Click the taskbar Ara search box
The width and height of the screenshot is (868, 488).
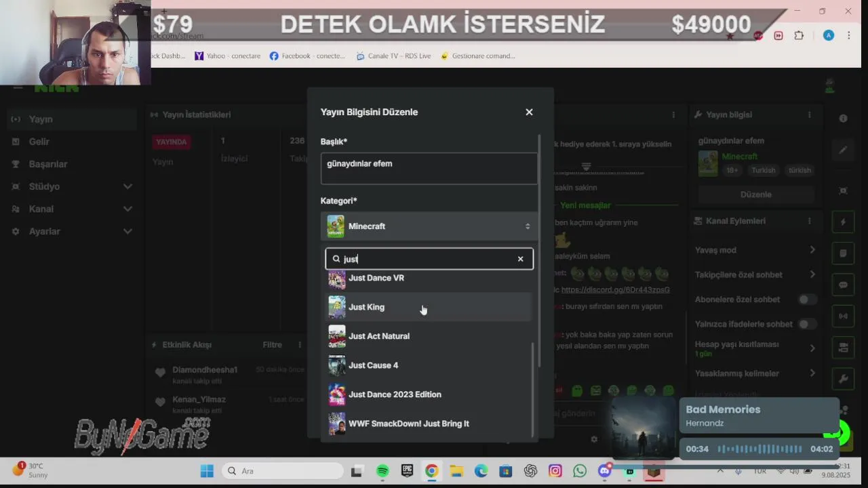283,471
